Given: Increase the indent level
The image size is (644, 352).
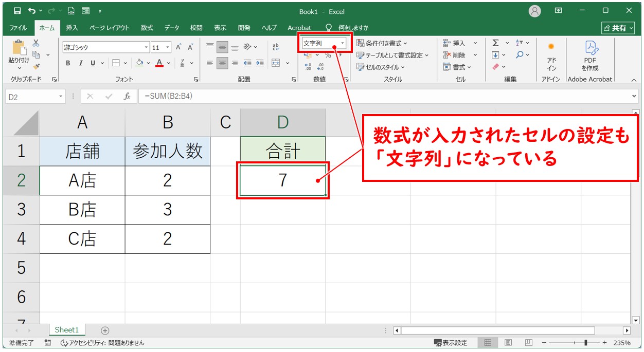Looking at the screenshot, I should click(x=260, y=63).
